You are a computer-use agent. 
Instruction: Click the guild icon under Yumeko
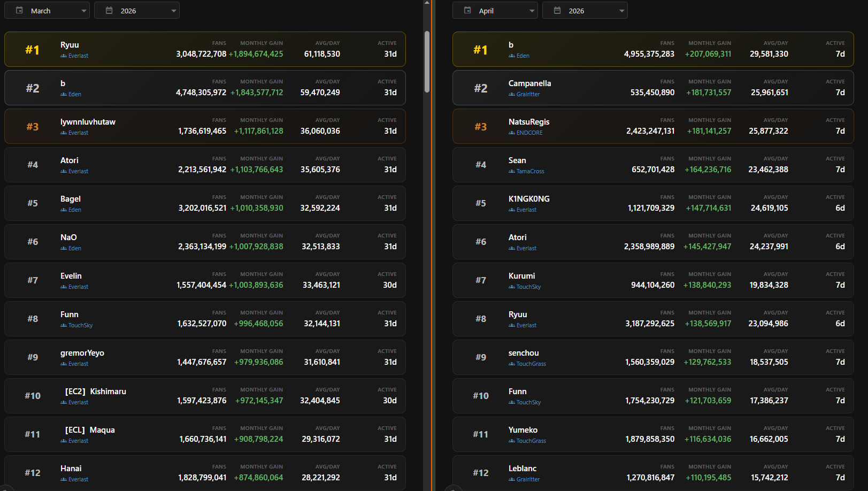(x=512, y=441)
